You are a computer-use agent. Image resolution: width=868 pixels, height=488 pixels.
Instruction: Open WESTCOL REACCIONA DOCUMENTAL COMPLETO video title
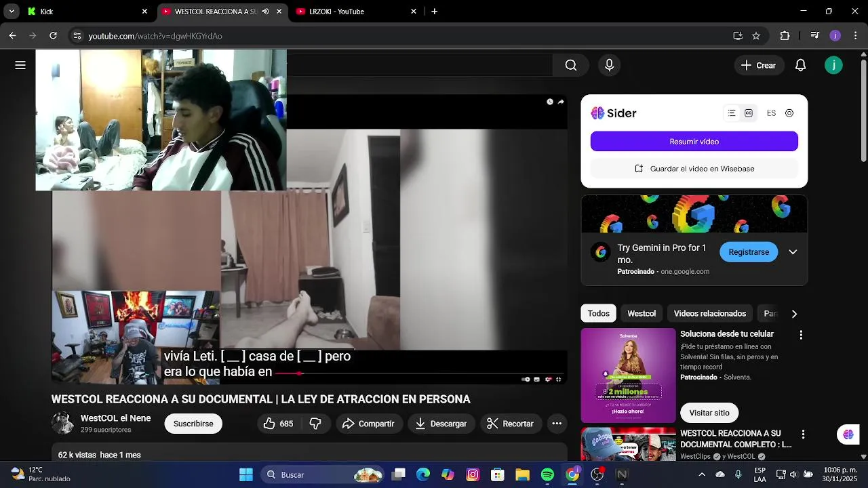point(736,439)
